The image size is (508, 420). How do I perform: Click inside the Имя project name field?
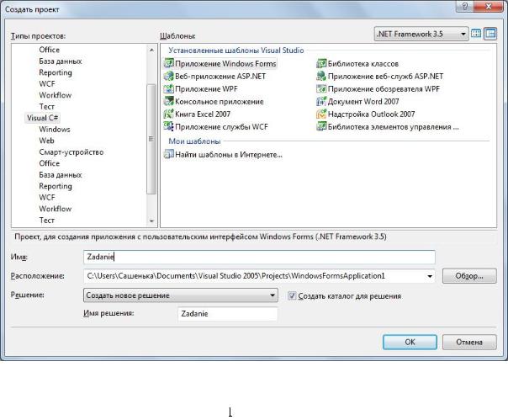click(259, 257)
